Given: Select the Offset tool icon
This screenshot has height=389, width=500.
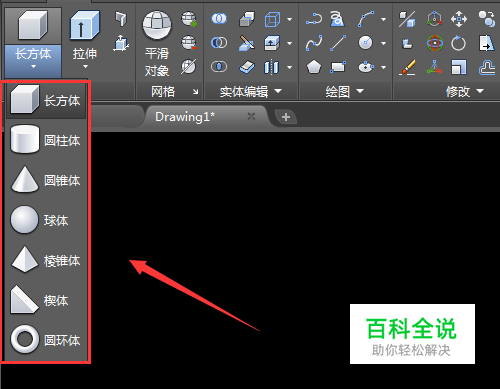Looking at the screenshot, I should (x=487, y=67).
